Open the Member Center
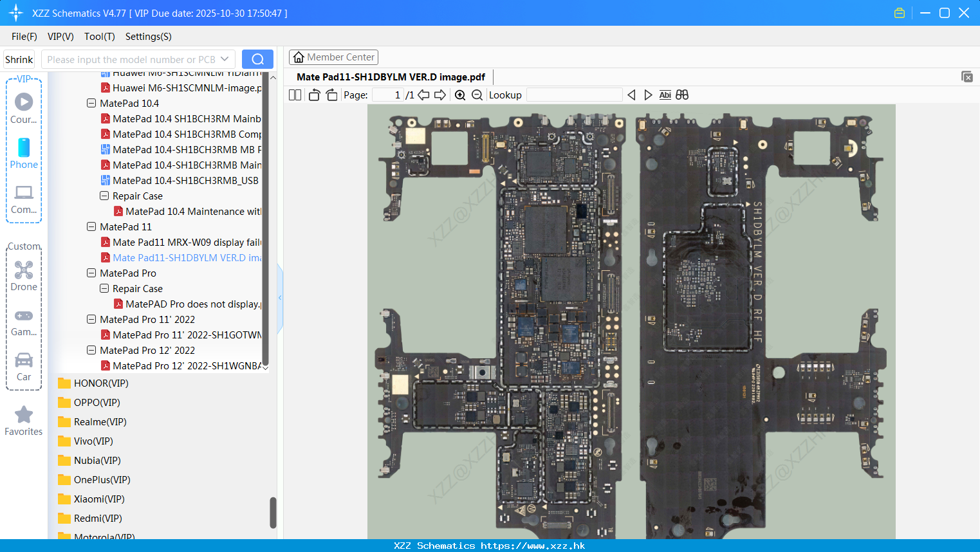The width and height of the screenshot is (980, 552). click(333, 57)
